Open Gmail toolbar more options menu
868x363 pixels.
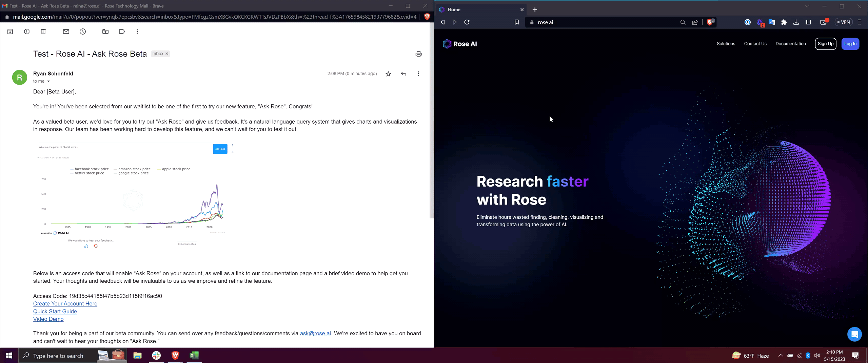click(x=137, y=31)
